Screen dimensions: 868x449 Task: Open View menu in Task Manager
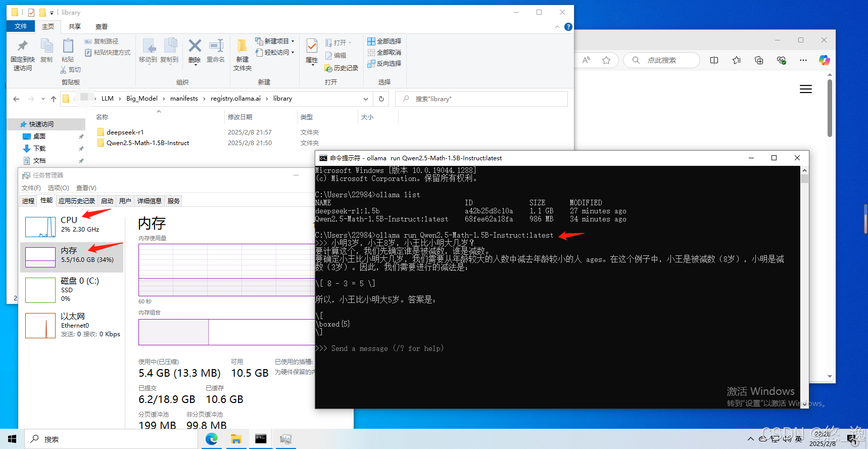tap(86, 188)
